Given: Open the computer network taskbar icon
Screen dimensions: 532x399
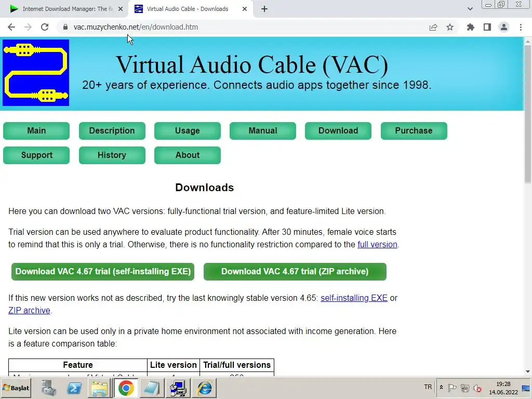Looking at the screenshot, I should [178, 388].
